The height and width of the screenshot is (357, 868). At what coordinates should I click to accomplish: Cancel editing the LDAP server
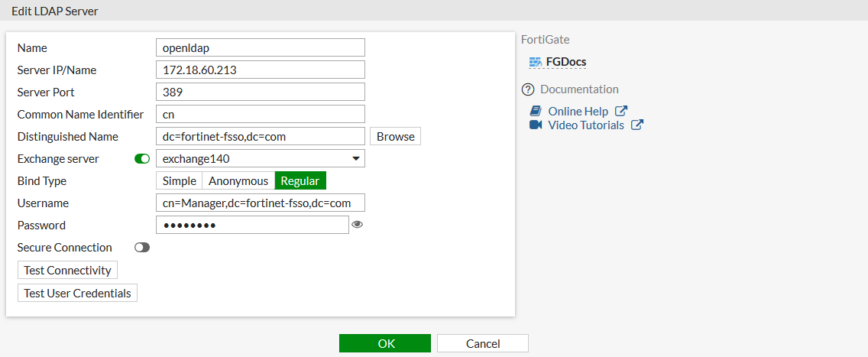pos(482,344)
